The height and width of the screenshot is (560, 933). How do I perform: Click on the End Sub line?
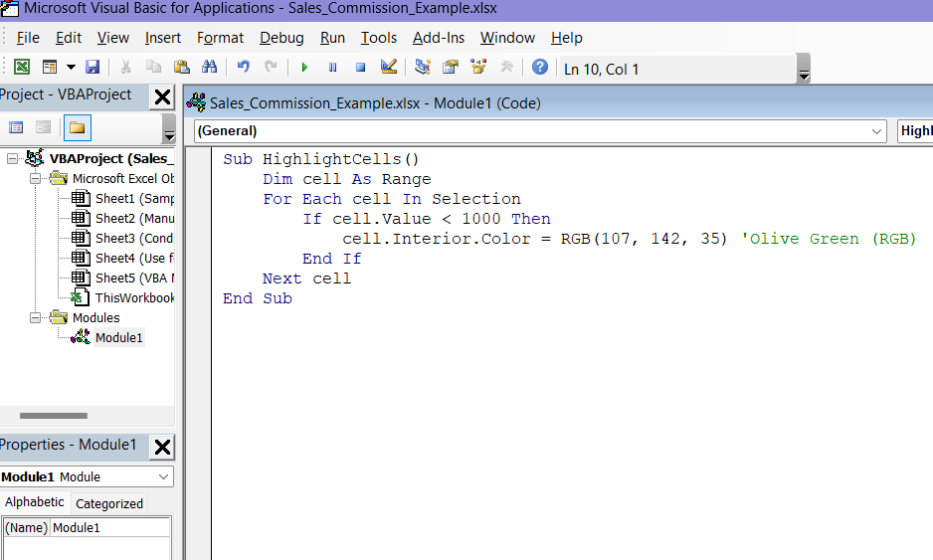(258, 298)
